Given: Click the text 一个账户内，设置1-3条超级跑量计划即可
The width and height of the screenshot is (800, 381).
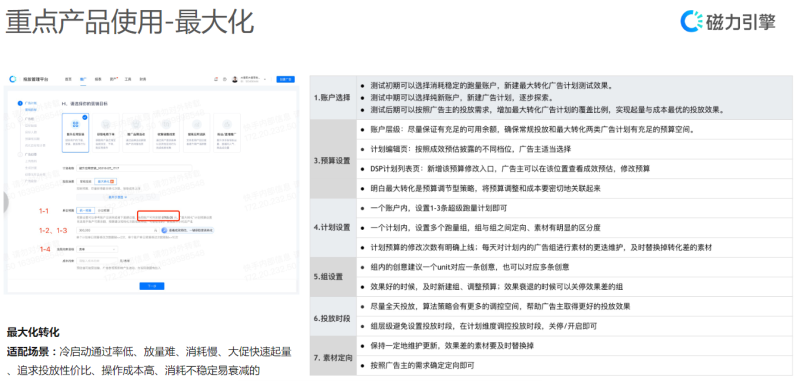Looking at the screenshot, I should (x=438, y=208).
